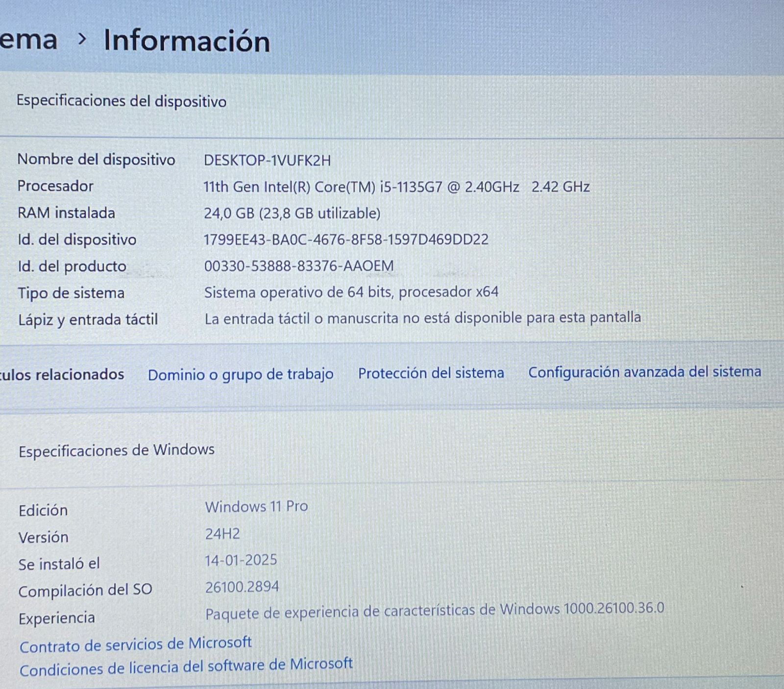Open Condiciones de licencia del software de Microsoft
This screenshot has height=689, width=784.
(186, 666)
